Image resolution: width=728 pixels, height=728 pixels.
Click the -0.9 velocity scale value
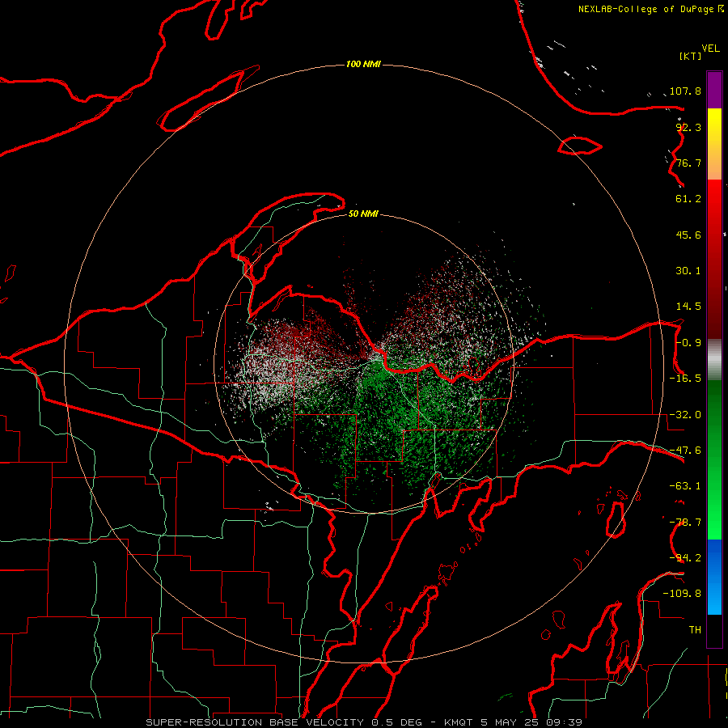click(x=688, y=343)
